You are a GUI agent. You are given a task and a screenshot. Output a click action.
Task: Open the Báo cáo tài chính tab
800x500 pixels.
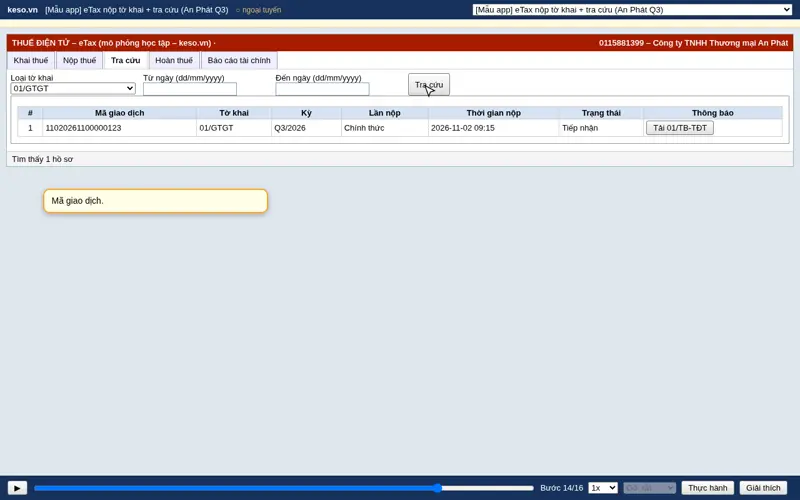point(239,60)
